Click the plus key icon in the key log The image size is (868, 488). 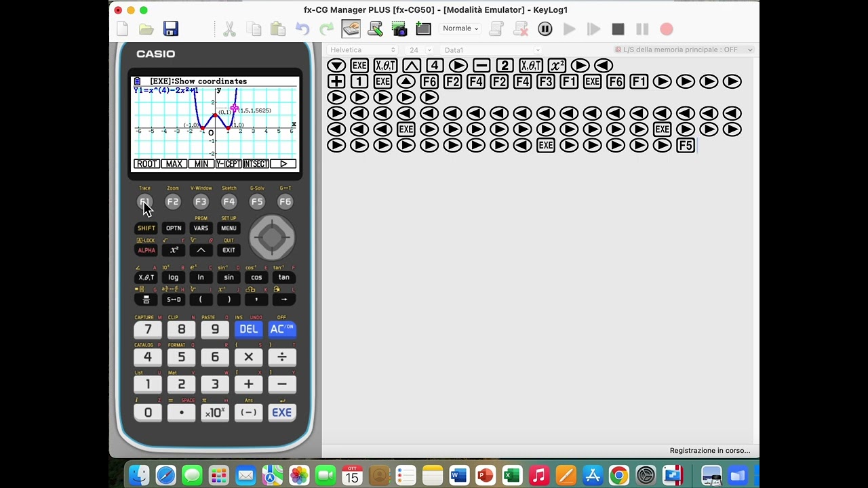click(336, 81)
